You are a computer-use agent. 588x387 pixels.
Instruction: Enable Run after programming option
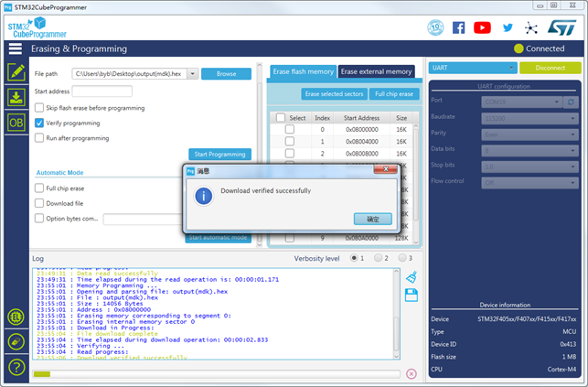(x=39, y=138)
